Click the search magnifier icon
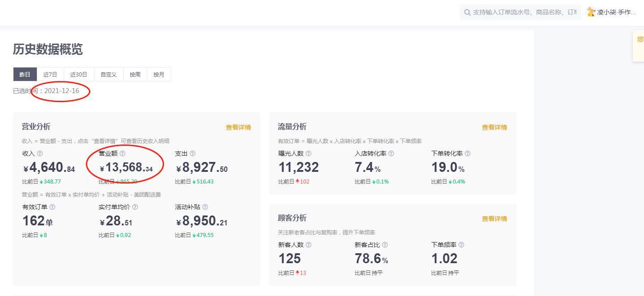Screen dimensions: 644x296 [467, 12]
